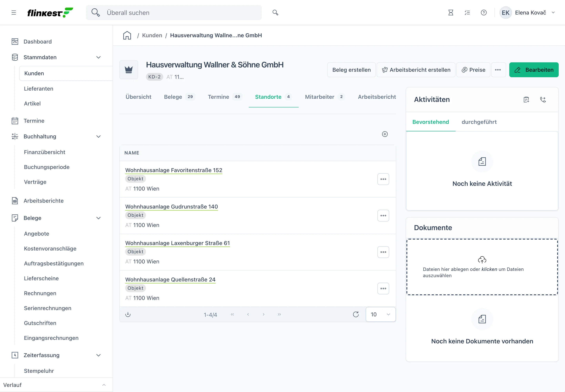This screenshot has height=392, width=565.
Task: Collapse the Buchhaltung section
Action: (98, 137)
